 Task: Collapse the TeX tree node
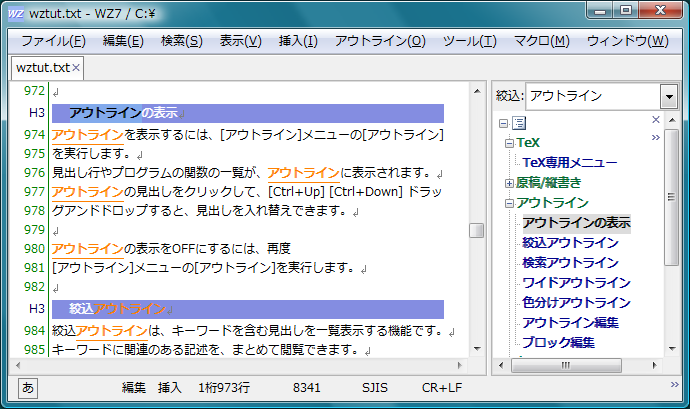click(510, 143)
